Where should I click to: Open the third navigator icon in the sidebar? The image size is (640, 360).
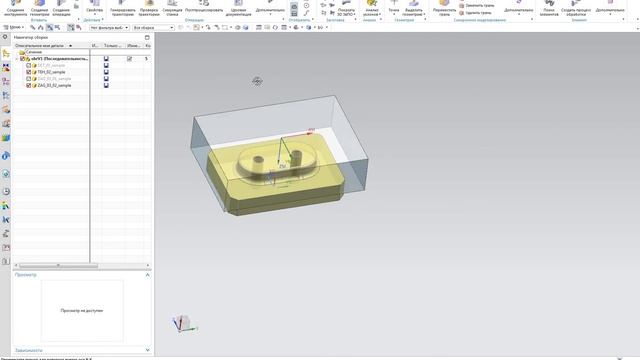6,82
